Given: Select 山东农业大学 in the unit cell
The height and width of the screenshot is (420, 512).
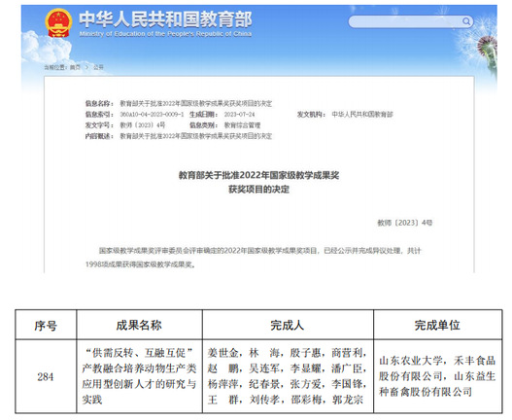Looking at the screenshot, I should [411, 361].
